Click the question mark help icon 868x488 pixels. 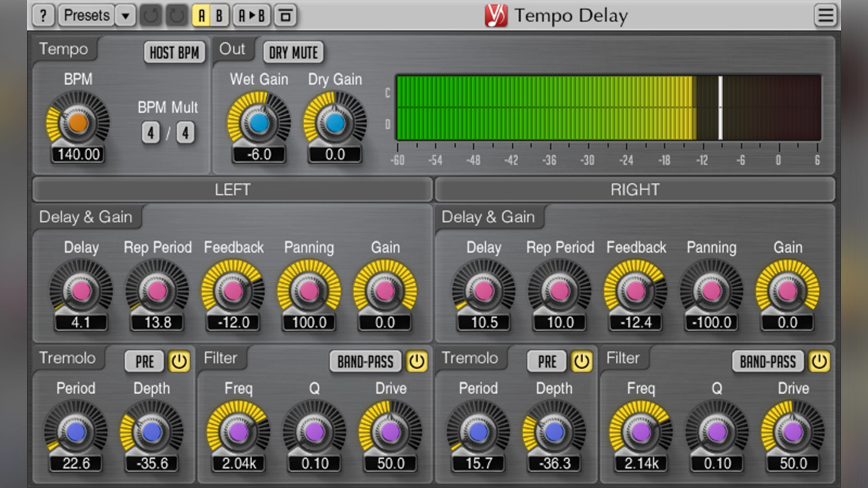coord(43,16)
